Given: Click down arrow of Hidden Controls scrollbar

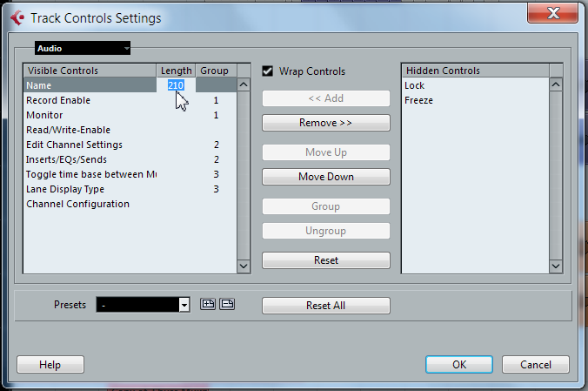Looking at the screenshot, I should 556,266.
